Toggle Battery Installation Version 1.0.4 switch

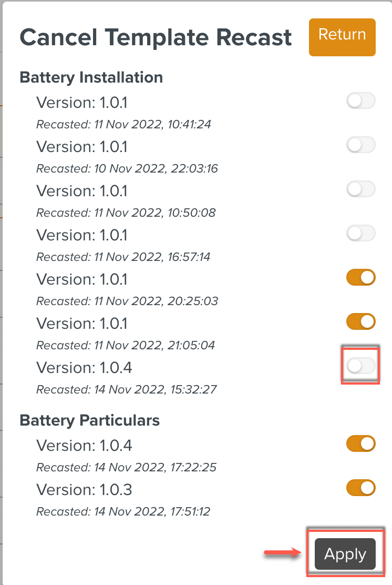click(361, 366)
